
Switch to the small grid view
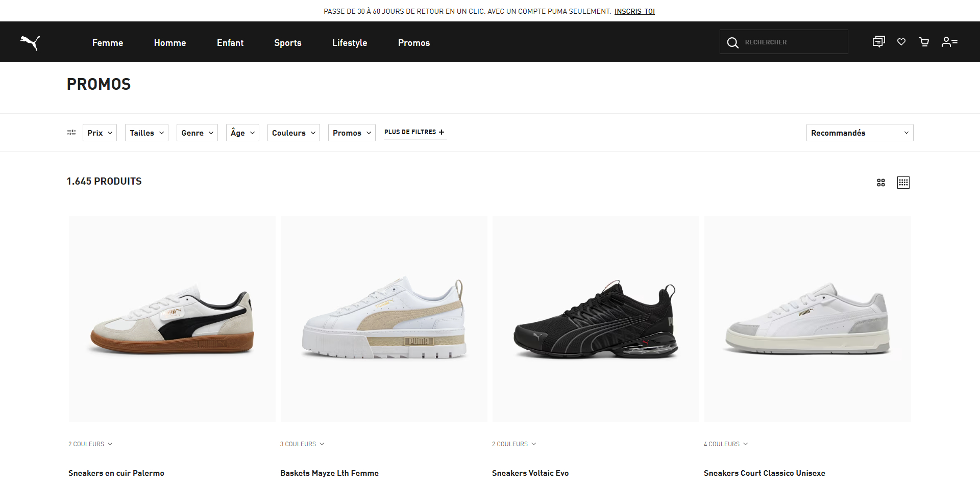(903, 183)
